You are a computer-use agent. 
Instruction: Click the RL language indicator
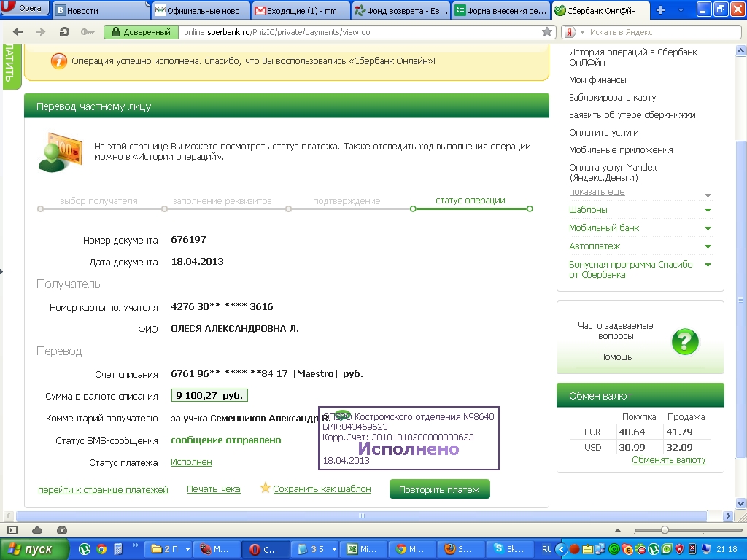click(x=546, y=549)
